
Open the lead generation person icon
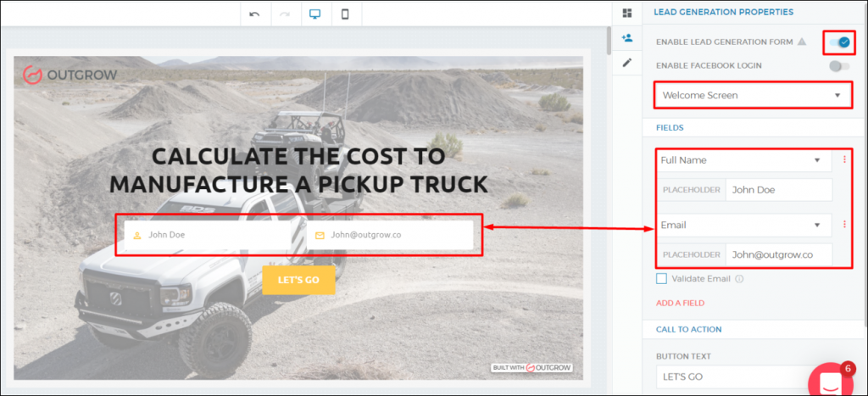627,37
